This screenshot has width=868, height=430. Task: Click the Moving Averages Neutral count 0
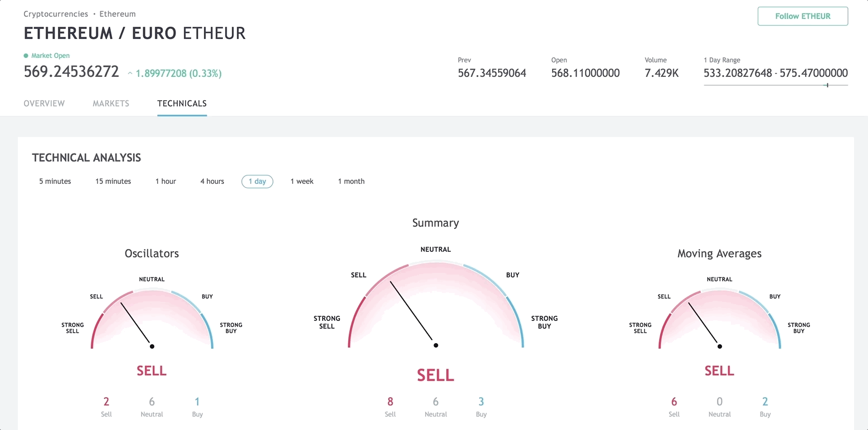click(x=720, y=402)
